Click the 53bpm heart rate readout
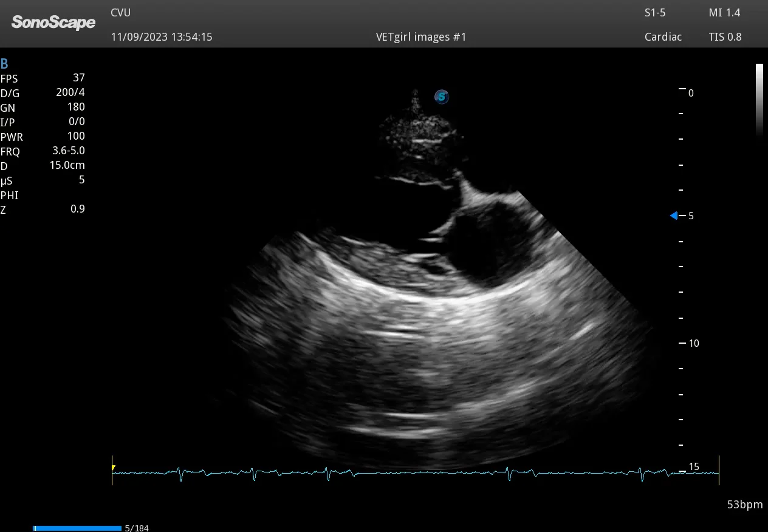768x532 pixels. point(745,505)
